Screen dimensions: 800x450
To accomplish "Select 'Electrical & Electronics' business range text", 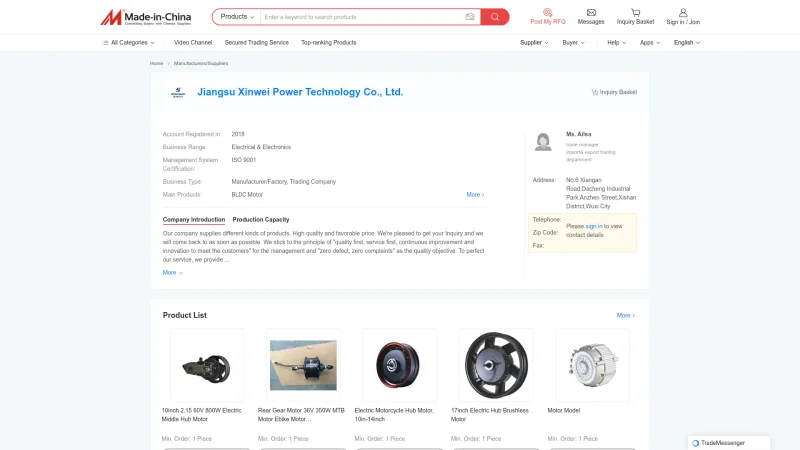I will pos(261,147).
